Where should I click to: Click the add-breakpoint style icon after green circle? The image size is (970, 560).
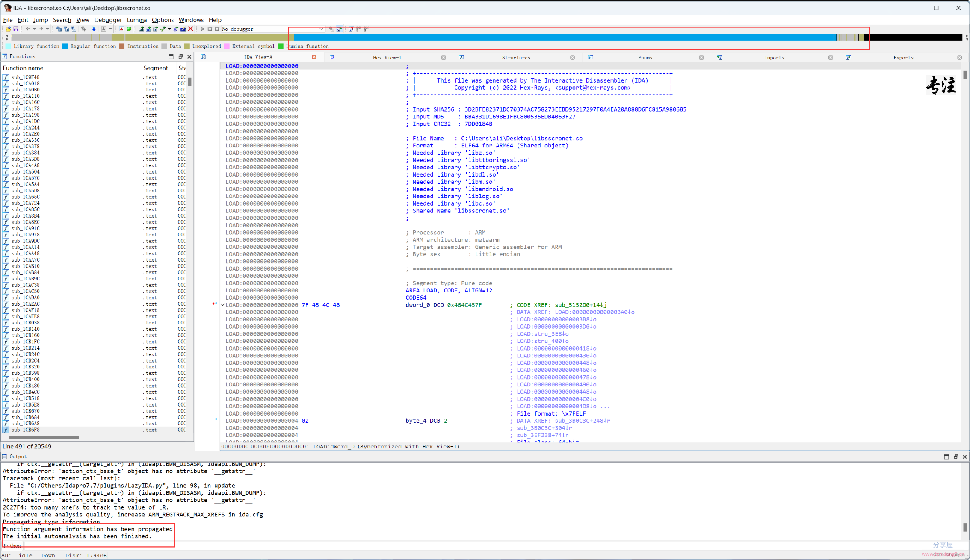tap(141, 29)
